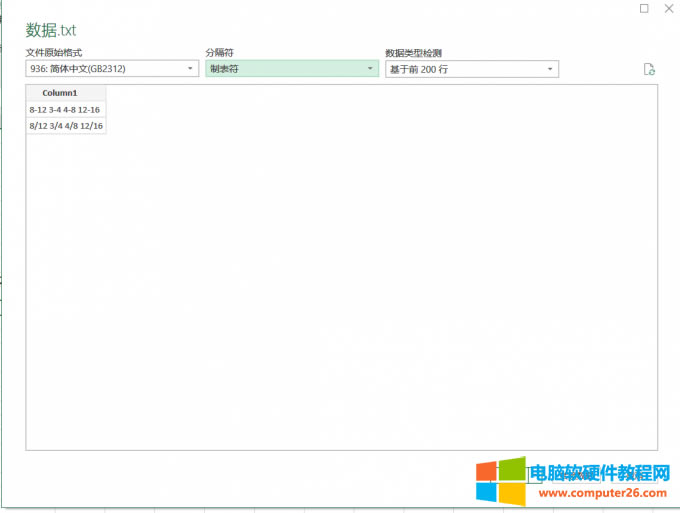This screenshot has width=680, height=513.
Task: Click the www.computer26.com watermark link
Action: (x=602, y=493)
